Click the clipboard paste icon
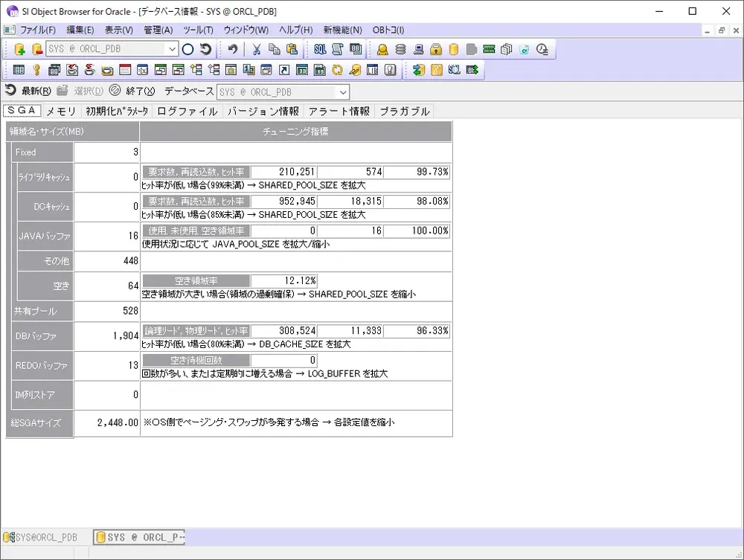The height and width of the screenshot is (560, 744). coord(292,49)
